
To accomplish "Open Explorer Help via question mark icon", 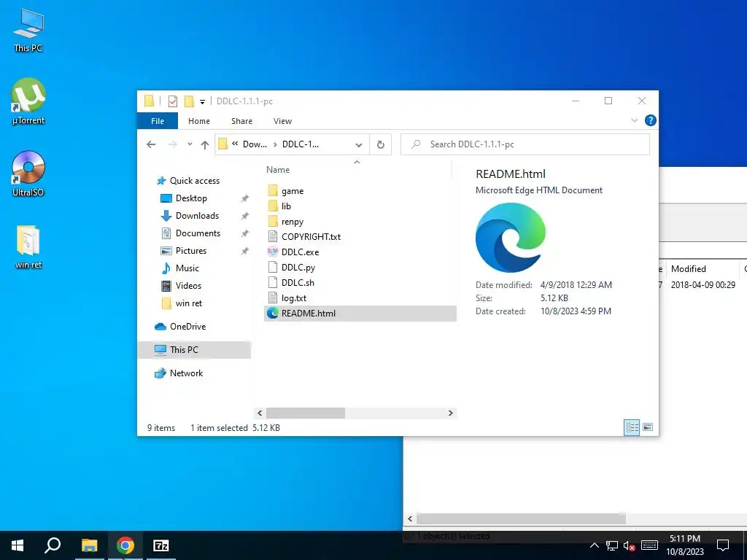I will click(650, 120).
